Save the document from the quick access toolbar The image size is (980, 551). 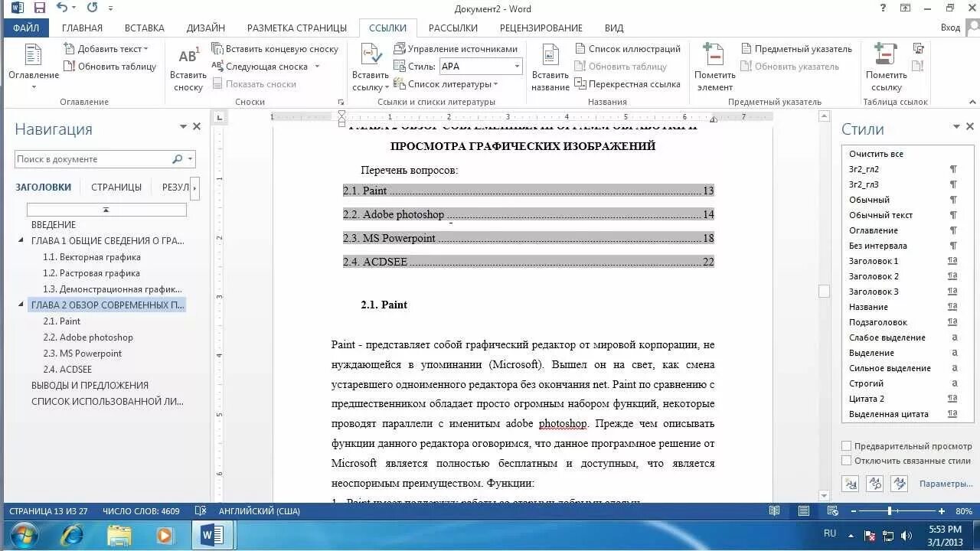point(40,8)
